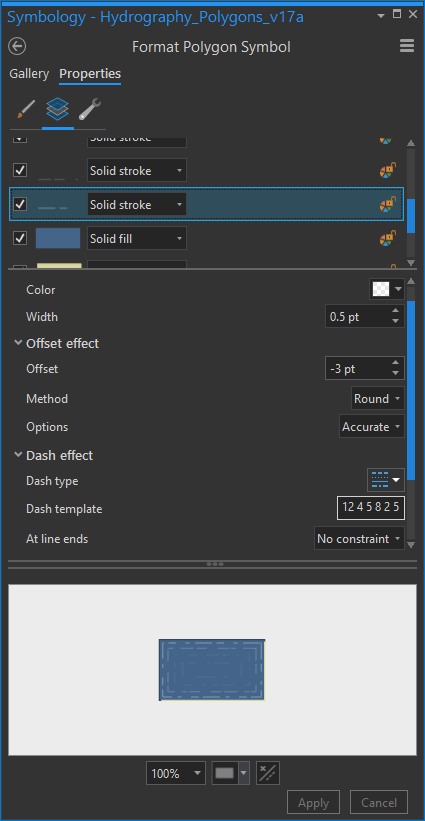425x821 pixels.
Task: Collapse the Dash effect section
Action: tap(18, 455)
